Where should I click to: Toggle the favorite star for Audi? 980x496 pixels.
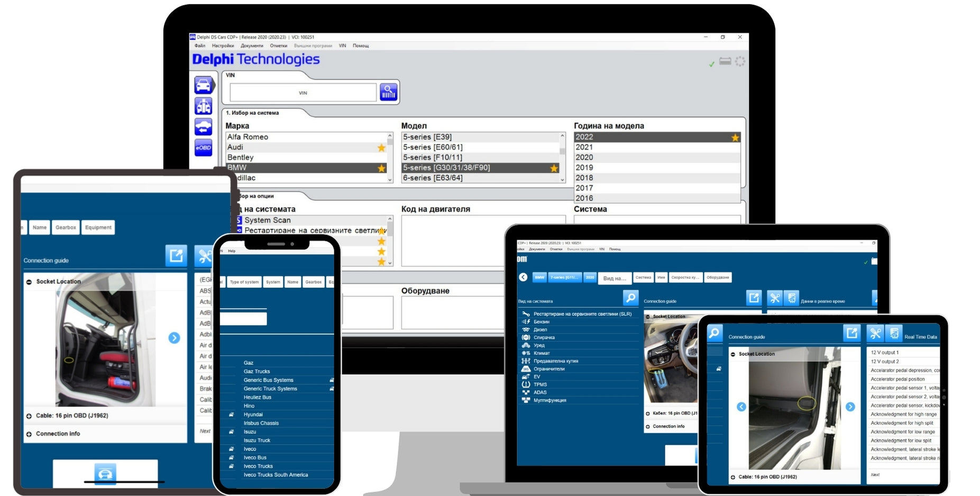click(x=381, y=148)
